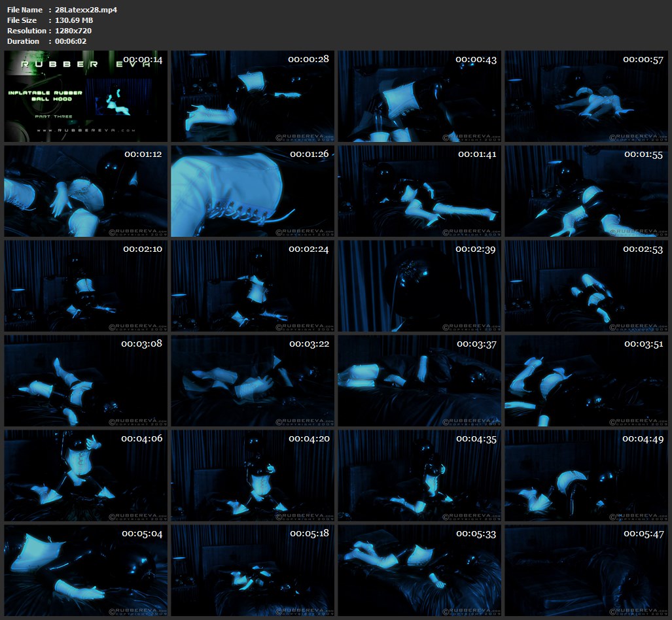Click the thumbnail timestamped 00:00:14
Screen dimensions: 672x620
[86, 96]
